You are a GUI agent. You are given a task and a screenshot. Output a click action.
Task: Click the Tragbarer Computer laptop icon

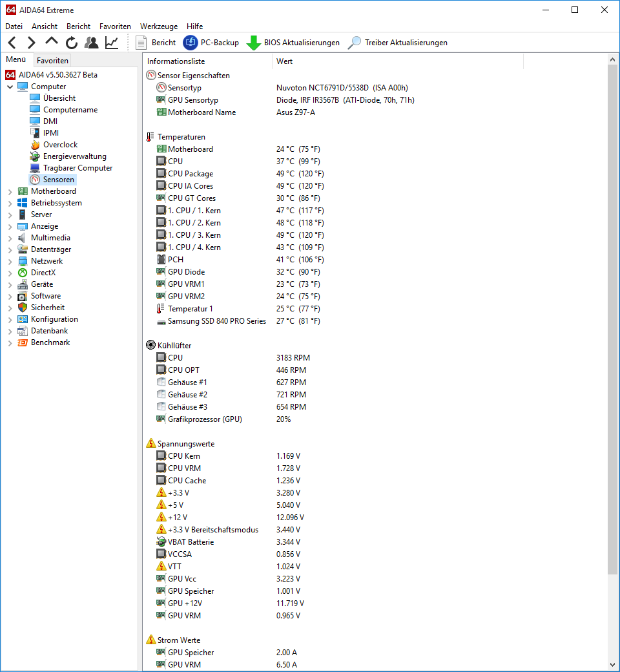coord(35,167)
